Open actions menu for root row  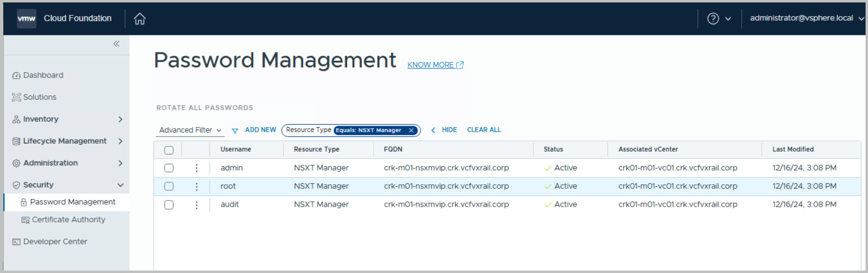click(197, 186)
